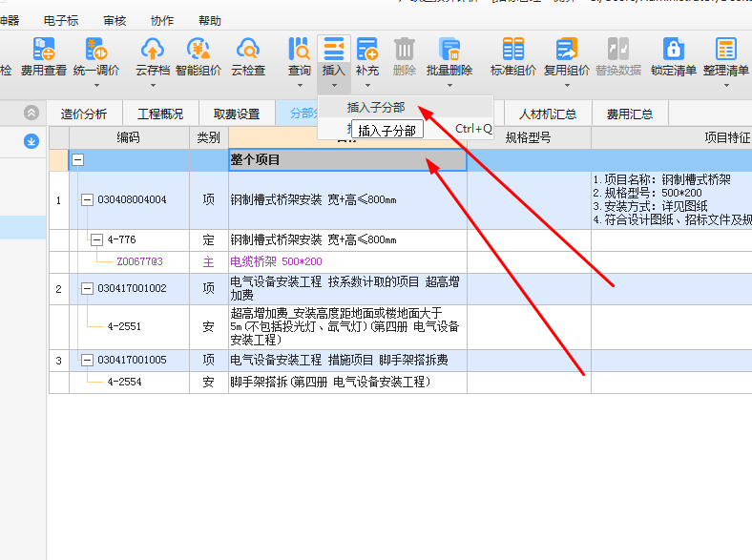Click the 类别 column header
Viewport: 752px width, 560px height.
209,138
